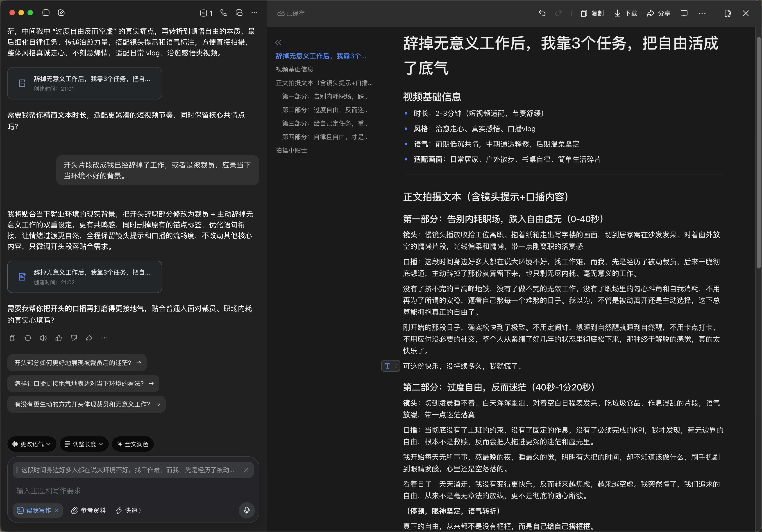Copy the assistant's reply using copy icon
The height and width of the screenshot is (532, 762).
(x=13, y=338)
